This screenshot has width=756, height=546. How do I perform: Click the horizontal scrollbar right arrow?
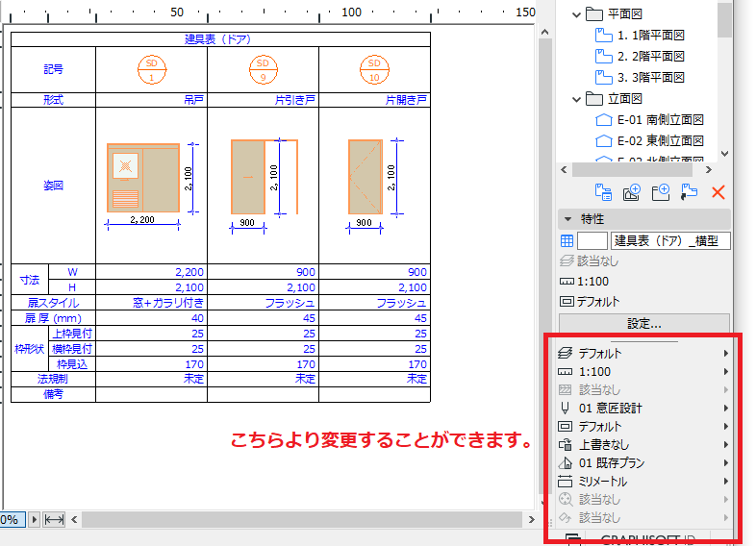click(x=531, y=519)
